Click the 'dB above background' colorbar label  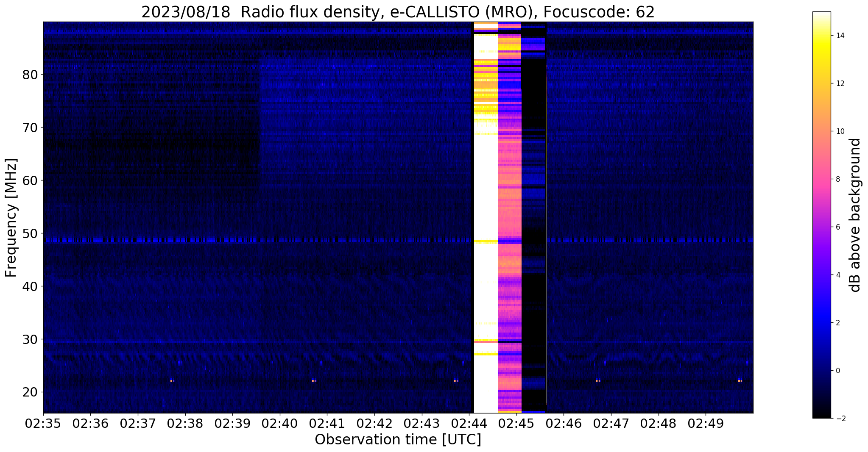coord(856,215)
